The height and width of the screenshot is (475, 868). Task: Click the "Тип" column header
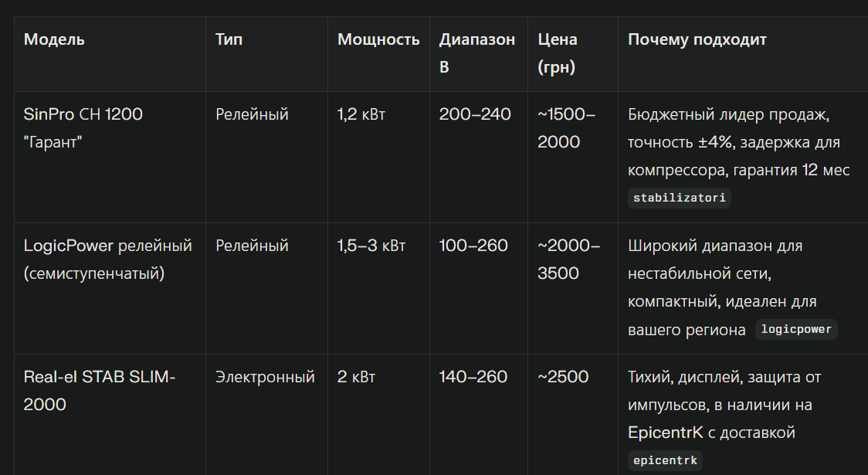click(229, 39)
